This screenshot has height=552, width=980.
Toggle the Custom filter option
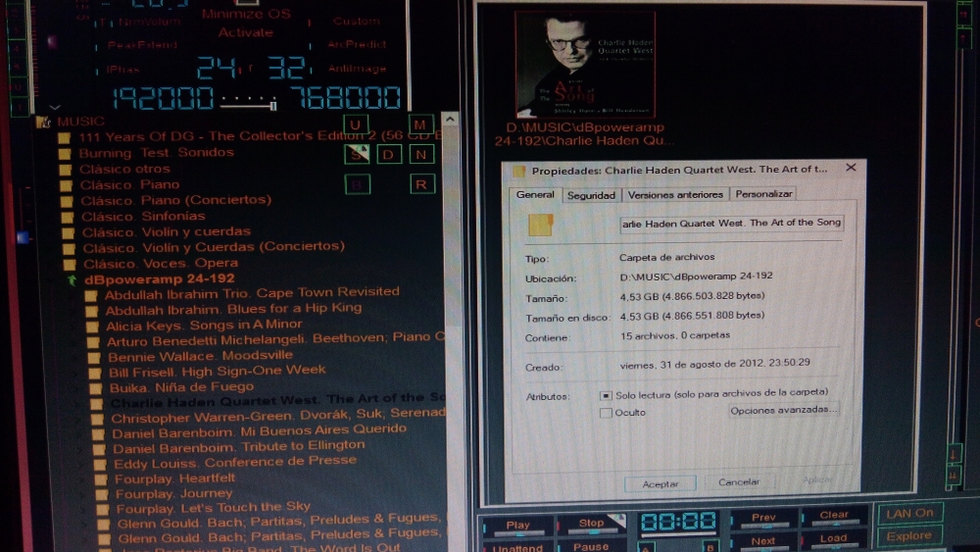(x=356, y=21)
